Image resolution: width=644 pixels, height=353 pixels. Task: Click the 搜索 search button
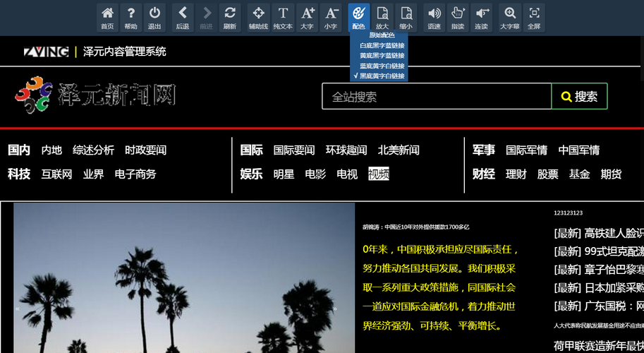pyautogui.click(x=579, y=97)
